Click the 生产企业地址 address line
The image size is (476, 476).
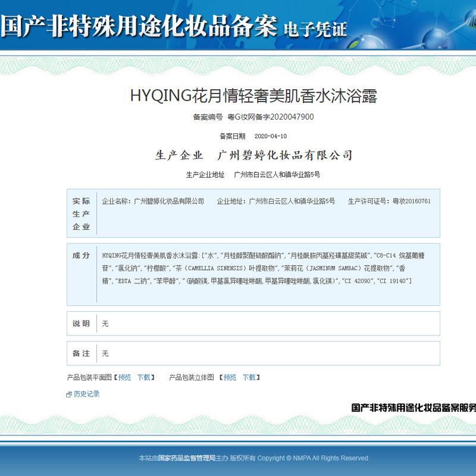pos(277,175)
